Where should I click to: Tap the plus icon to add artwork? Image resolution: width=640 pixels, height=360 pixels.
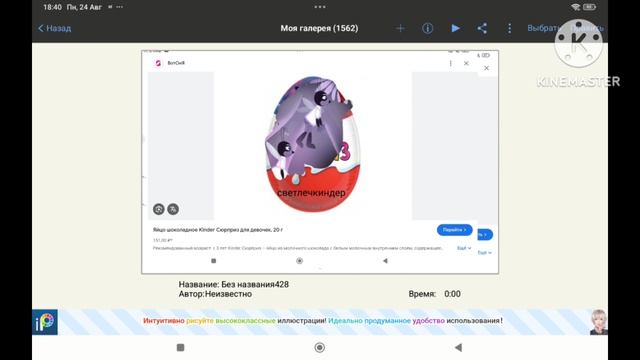(400, 28)
